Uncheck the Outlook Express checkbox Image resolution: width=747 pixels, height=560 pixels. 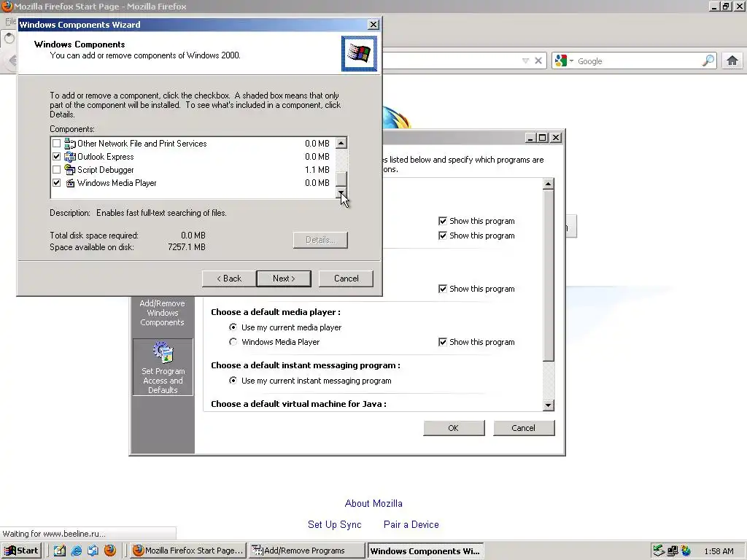[x=57, y=157]
